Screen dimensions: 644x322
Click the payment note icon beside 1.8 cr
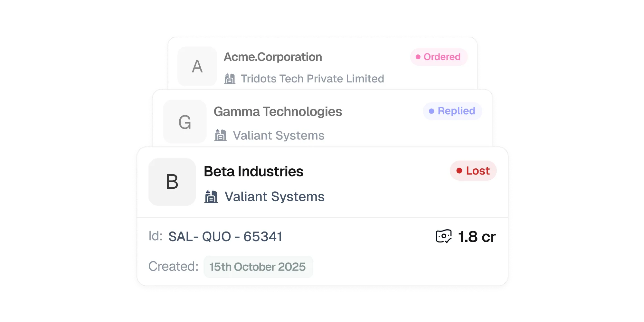click(443, 237)
